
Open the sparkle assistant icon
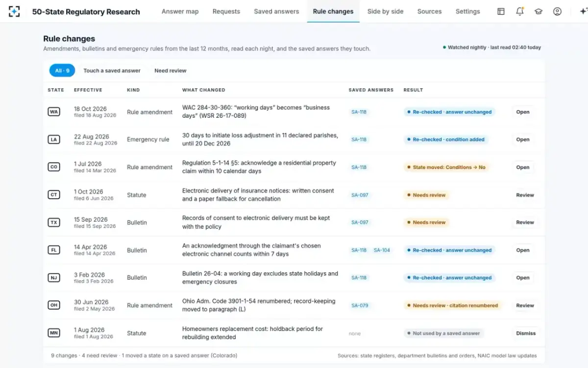coord(583,11)
